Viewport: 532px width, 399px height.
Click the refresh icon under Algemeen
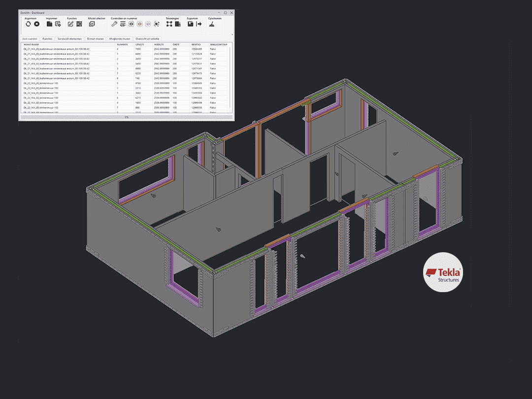click(x=28, y=24)
